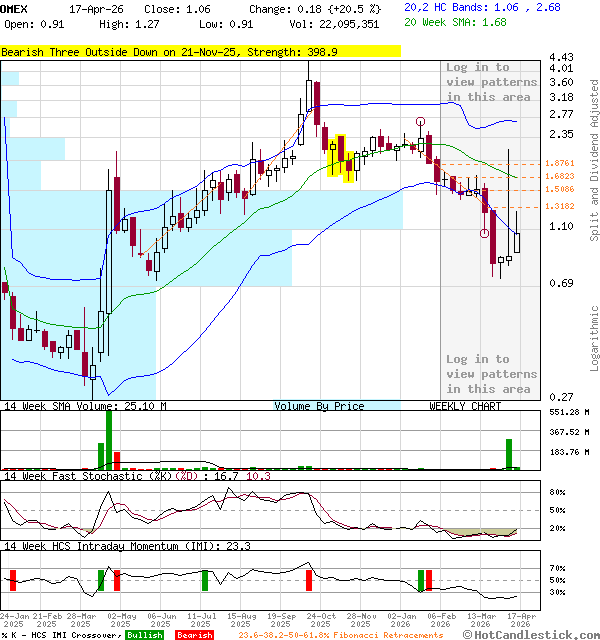Click the HotCandlestick.com watermark
Viewport: 600px width, 640px height.
click(x=529, y=634)
